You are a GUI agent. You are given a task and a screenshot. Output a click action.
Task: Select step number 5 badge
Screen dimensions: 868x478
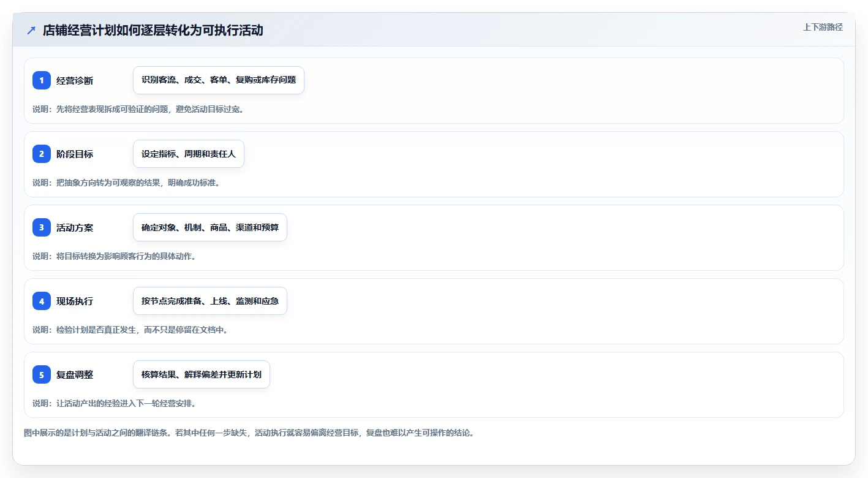pyautogui.click(x=42, y=374)
